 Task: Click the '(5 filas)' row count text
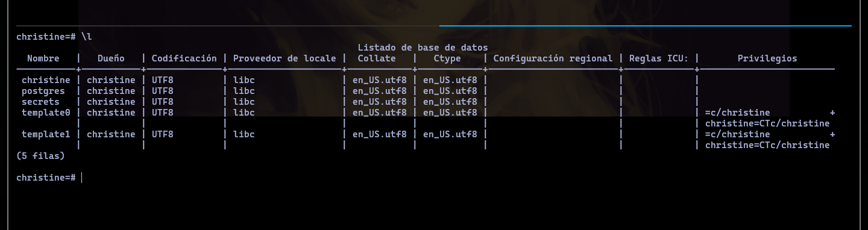[x=40, y=156]
